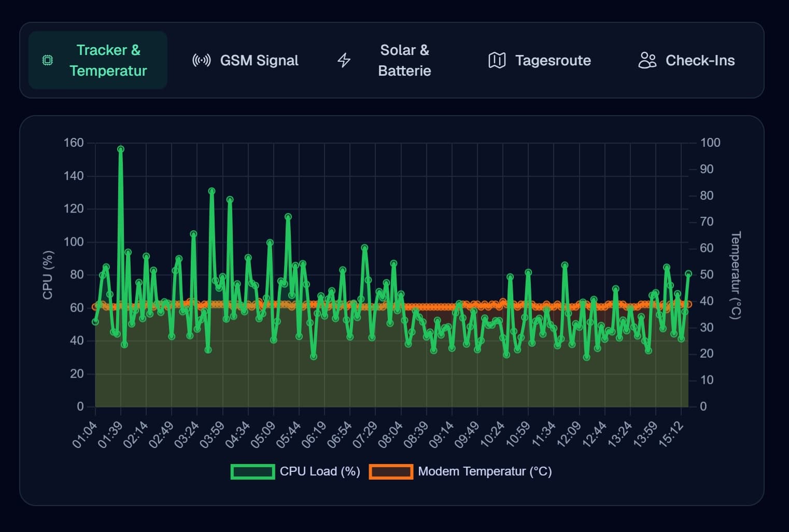Screen dimensions: 789x532
Task: Click the green swatch in the CPU Load legend
Action: point(253,472)
